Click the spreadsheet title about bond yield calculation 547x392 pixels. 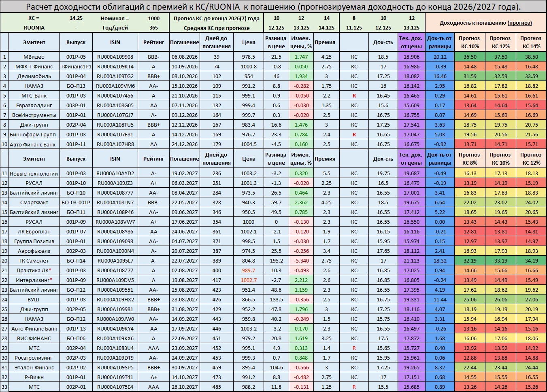(x=273, y=7)
